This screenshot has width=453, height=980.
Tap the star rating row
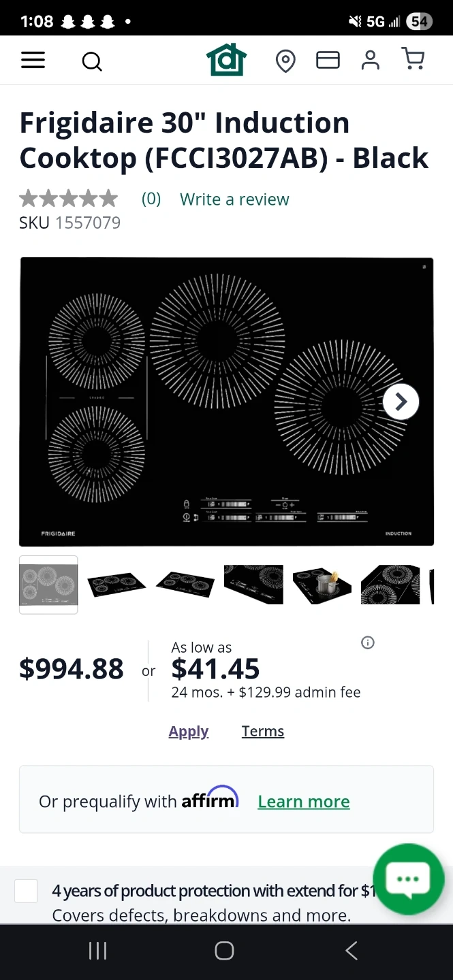coord(69,199)
